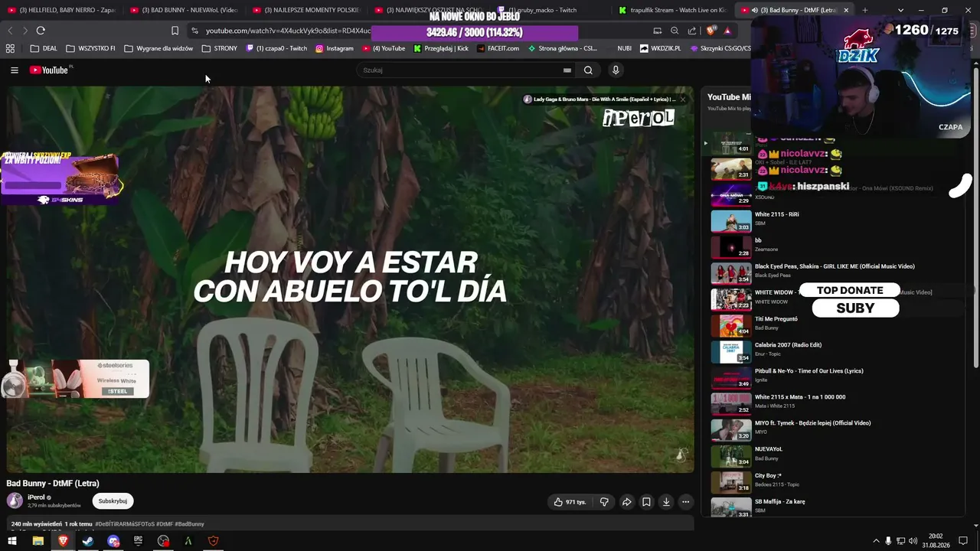The height and width of the screenshot is (551, 980).
Task: Open Discord from the taskbar
Action: pyautogui.click(x=113, y=541)
